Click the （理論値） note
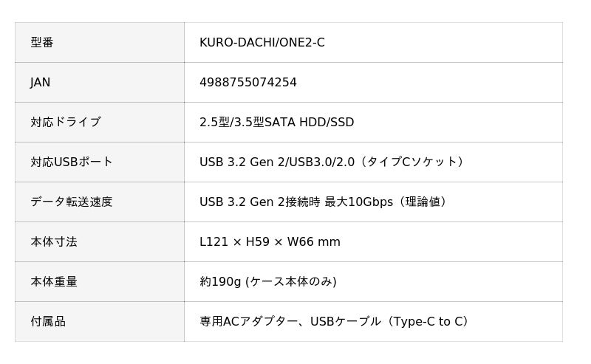 pos(423,202)
